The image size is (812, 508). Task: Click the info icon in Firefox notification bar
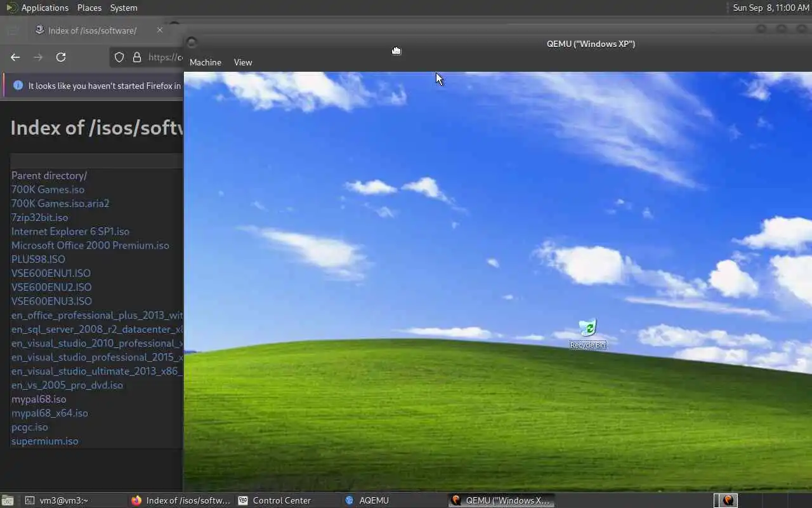click(18, 85)
